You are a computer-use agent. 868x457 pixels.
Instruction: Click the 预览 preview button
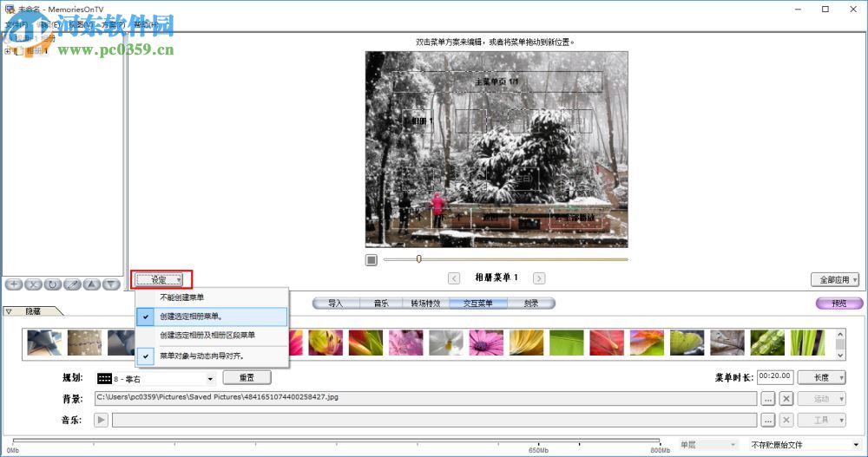pyautogui.click(x=839, y=304)
